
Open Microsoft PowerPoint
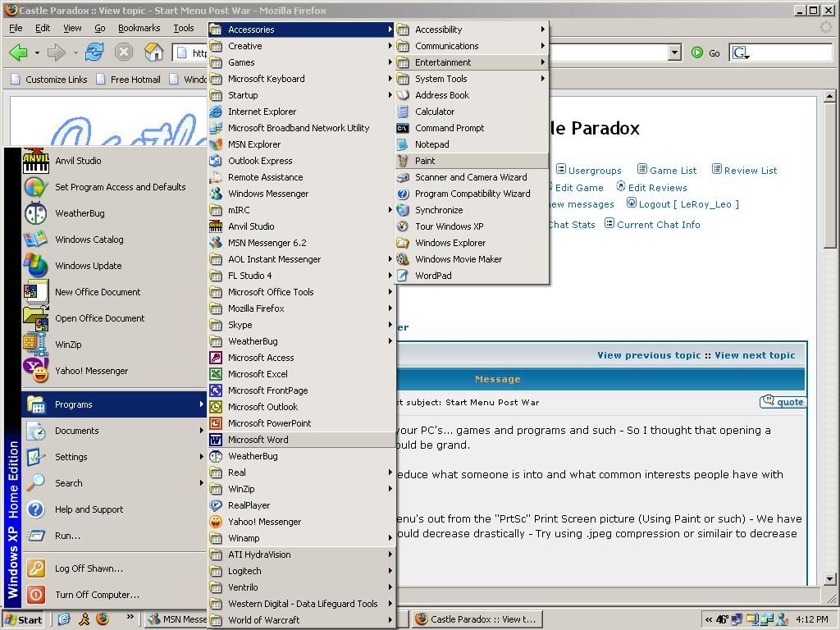302,423
